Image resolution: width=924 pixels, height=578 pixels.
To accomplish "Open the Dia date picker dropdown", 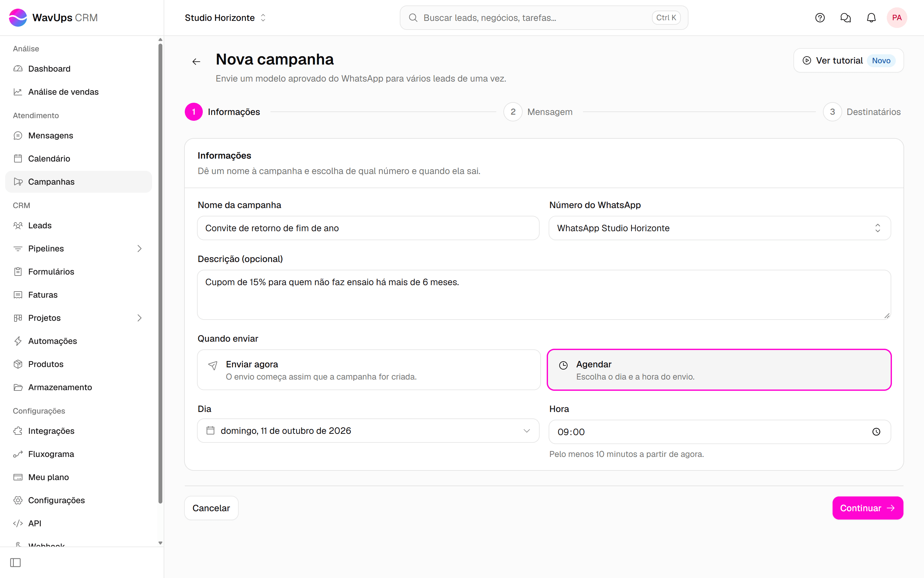I will click(x=368, y=430).
